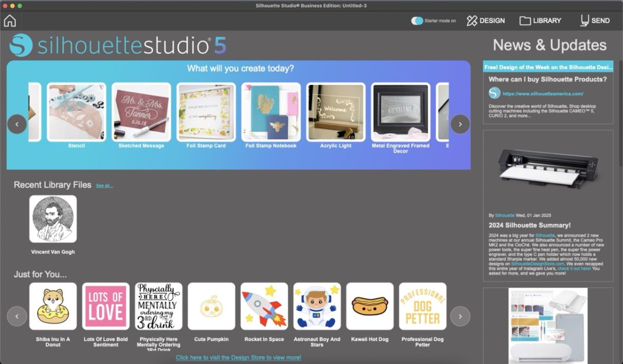623x364 pixels.
Task: Click the Silhouette logo icon in news card
Action: coord(495,93)
